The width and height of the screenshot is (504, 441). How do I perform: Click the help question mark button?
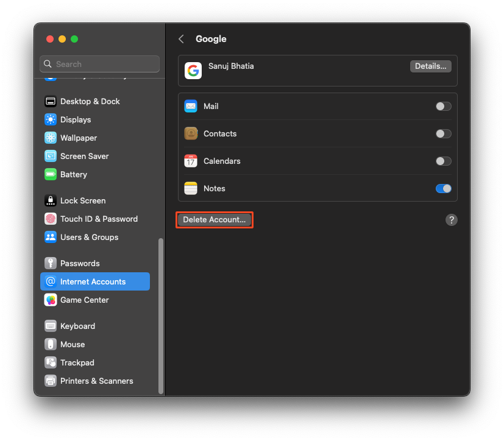pyautogui.click(x=451, y=220)
